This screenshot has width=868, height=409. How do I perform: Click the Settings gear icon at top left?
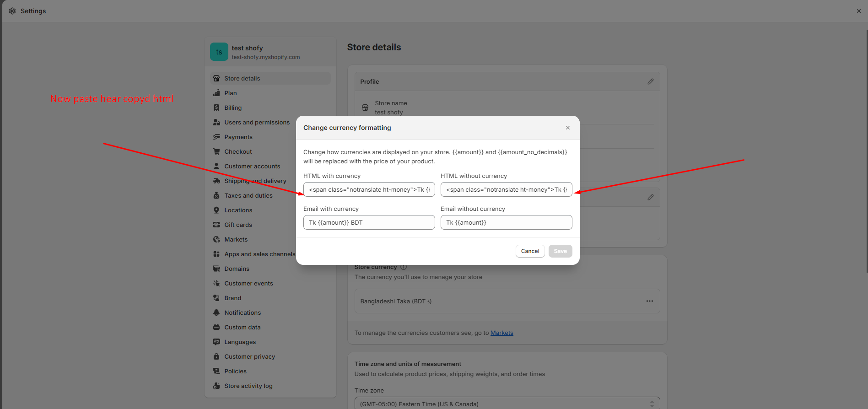point(12,11)
